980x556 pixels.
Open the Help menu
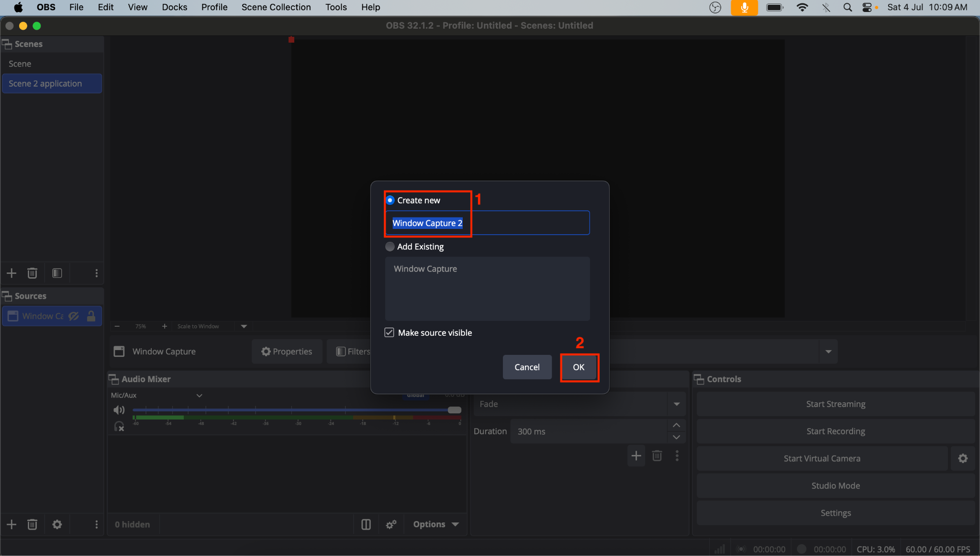370,7
